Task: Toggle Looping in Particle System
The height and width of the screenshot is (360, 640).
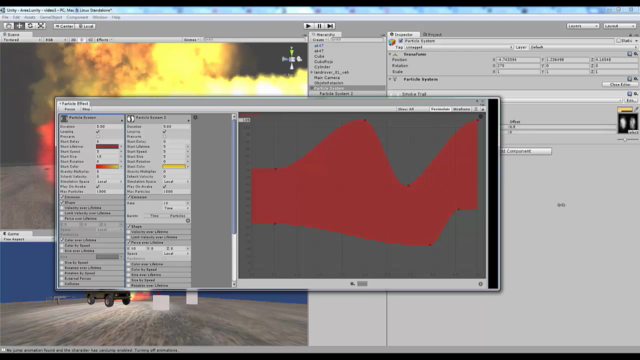Action: pyautogui.click(x=98, y=131)
